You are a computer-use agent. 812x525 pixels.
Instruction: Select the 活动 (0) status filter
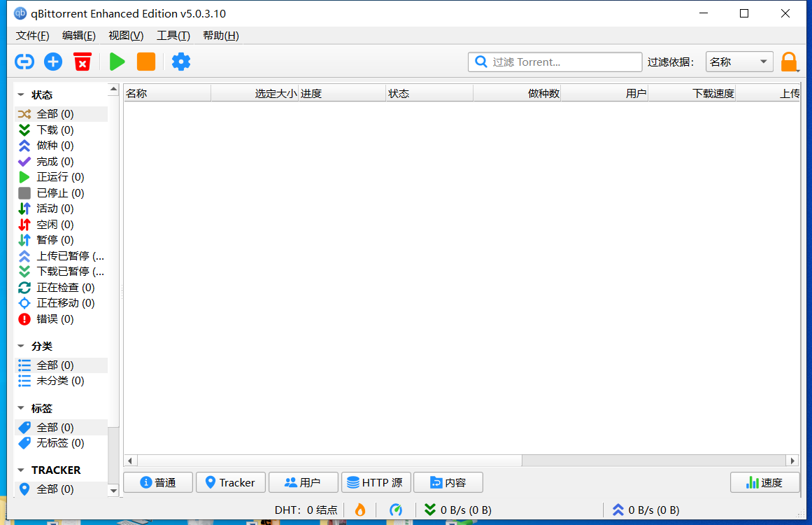click(x=61, y=209)
